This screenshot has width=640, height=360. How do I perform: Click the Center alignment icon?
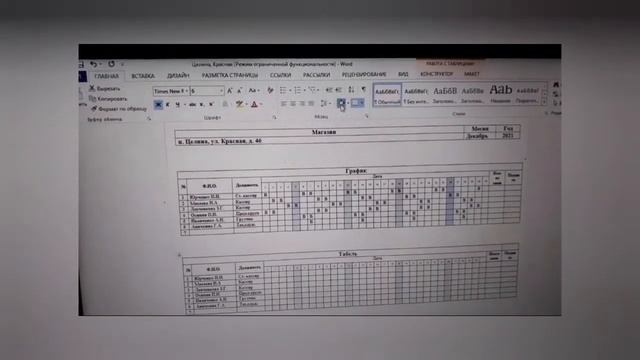tap(293, 104)
